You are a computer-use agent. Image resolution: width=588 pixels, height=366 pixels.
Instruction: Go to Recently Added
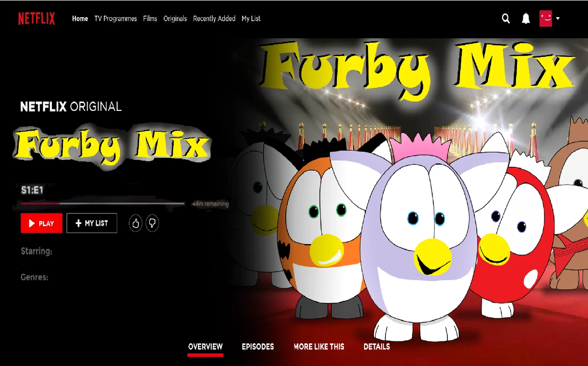214,19
